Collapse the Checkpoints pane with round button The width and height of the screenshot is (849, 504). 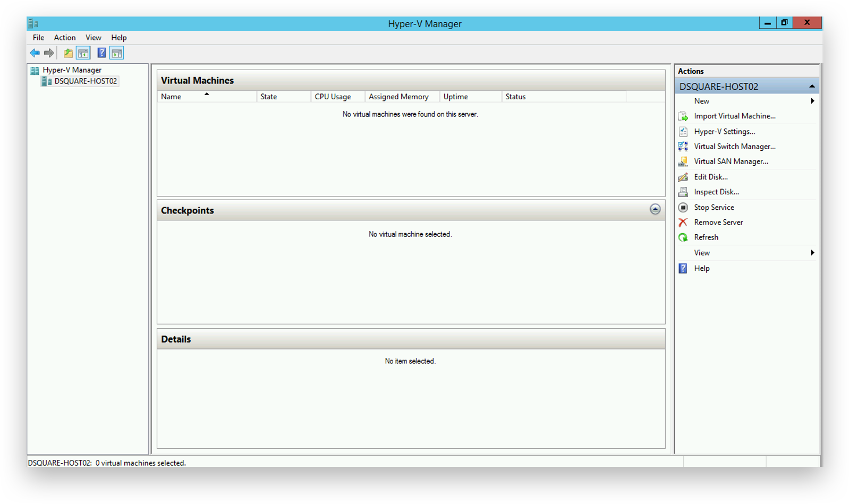pos(655,209)
